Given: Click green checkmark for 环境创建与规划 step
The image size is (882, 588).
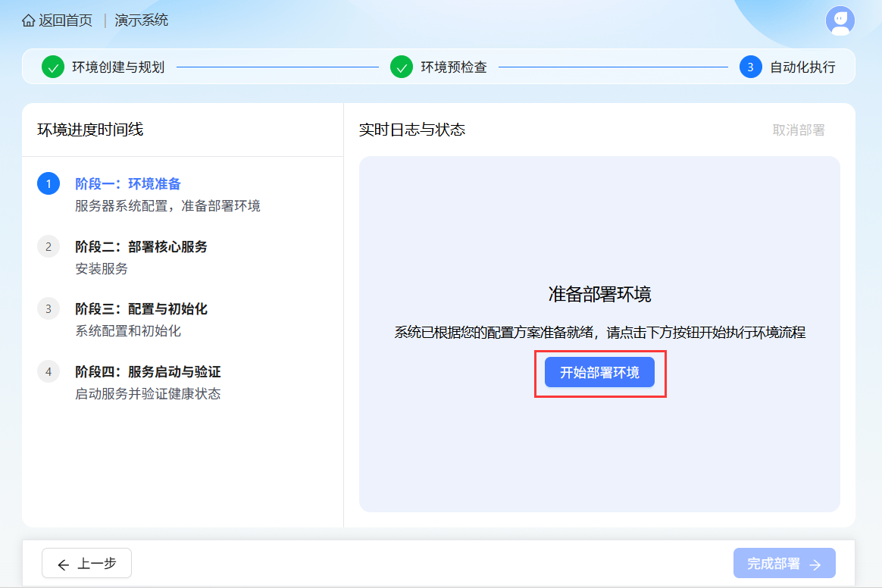Looking at the screenshot, I should point(53,67).
